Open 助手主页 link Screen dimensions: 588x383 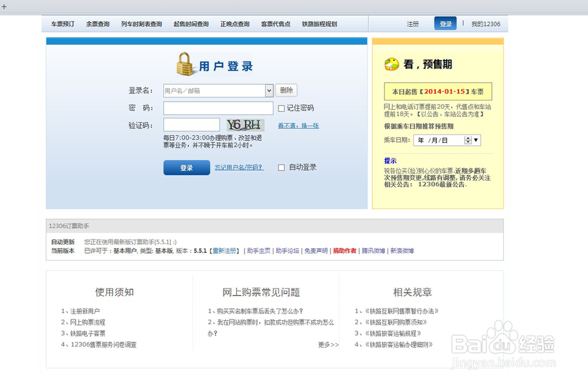(259, 251)
